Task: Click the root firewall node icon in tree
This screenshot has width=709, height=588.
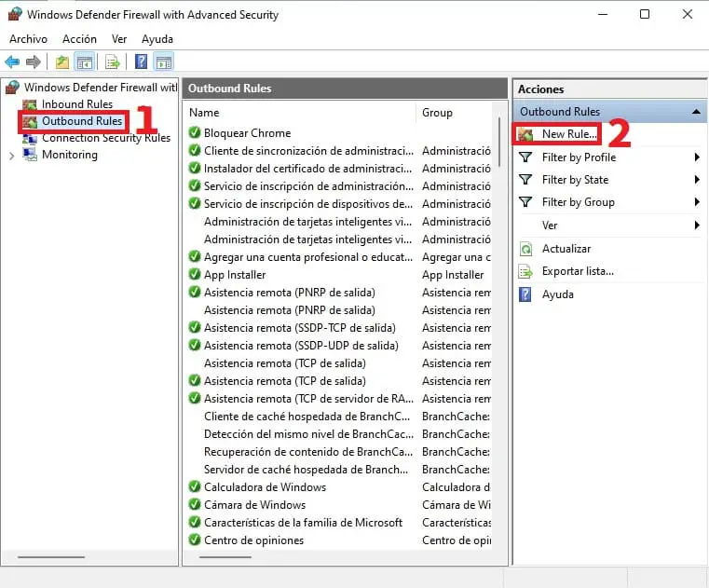Action: (x=13, y=87)
